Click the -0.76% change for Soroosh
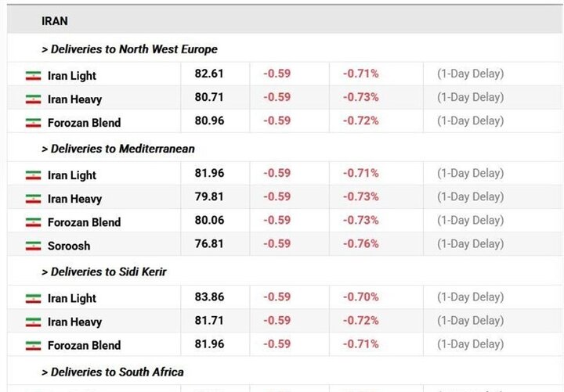This screenshot has height=392, width=564. pyautogui.click(x=361, y=244)
